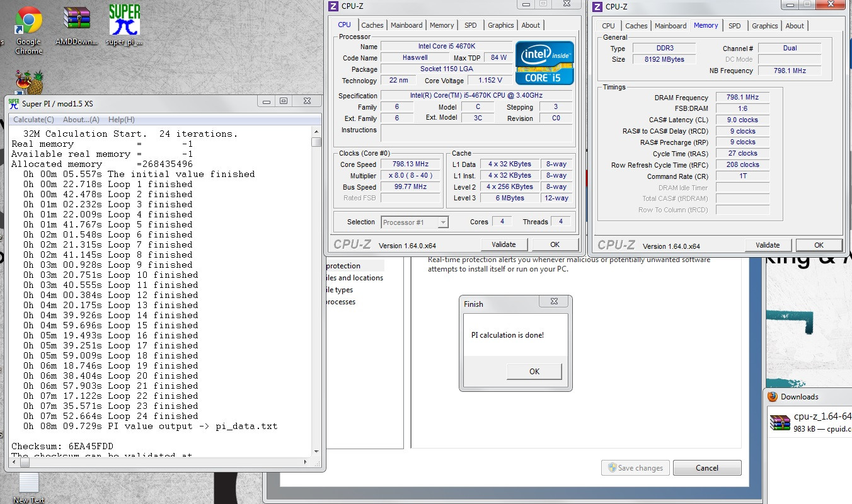Click the Bus Speed 99.77 MHz value
852x504 pixels.
coord(411,186)
